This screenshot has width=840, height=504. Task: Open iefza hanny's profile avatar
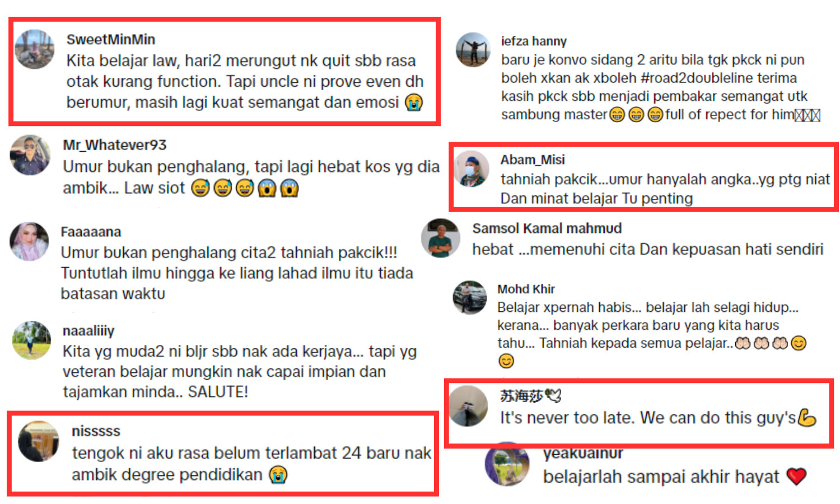click(x=473, y=50)
